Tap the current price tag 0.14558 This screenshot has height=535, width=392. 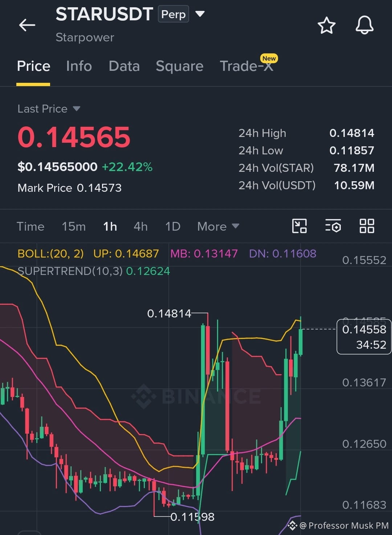[364, 337]
